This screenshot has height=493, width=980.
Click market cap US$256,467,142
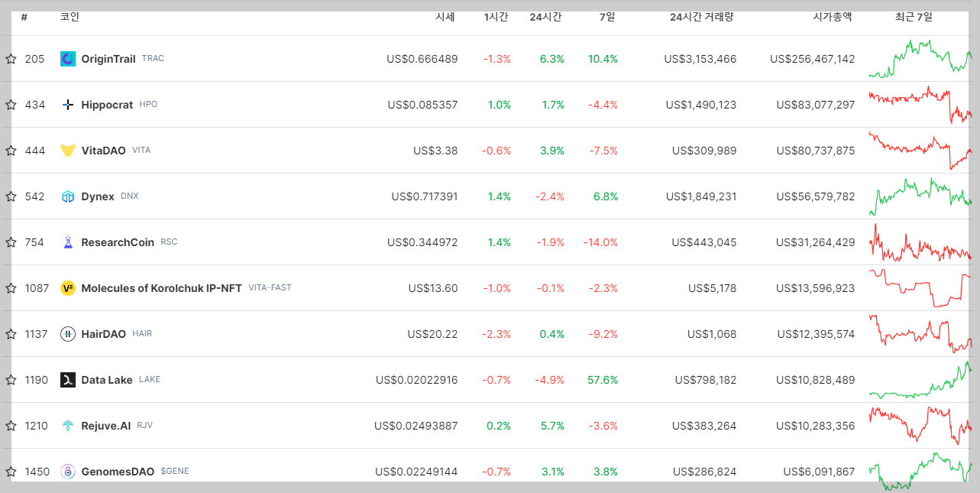tap(813, 59)
